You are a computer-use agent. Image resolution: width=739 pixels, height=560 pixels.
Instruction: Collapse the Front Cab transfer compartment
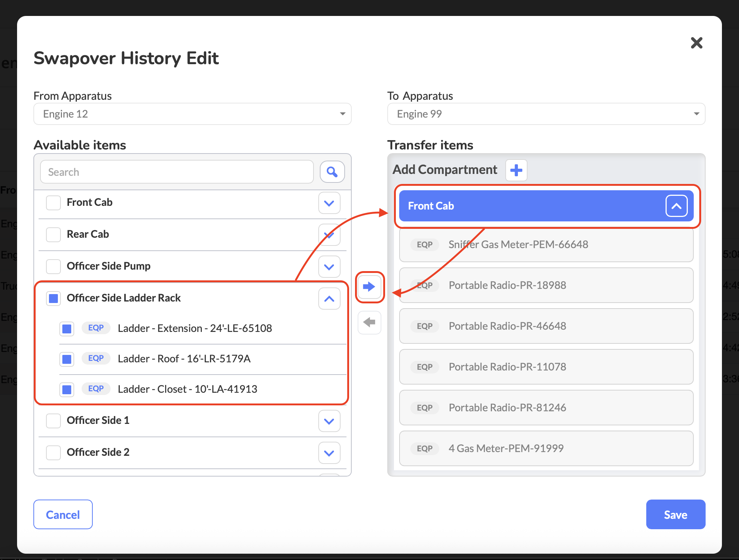[x=676, y=206]
